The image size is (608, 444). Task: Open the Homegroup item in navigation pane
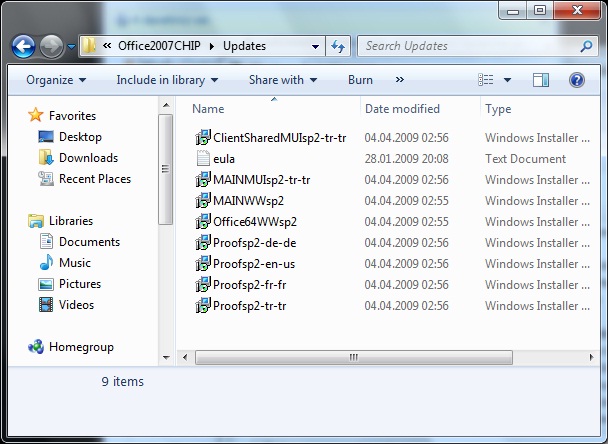[x=80, y=347]
